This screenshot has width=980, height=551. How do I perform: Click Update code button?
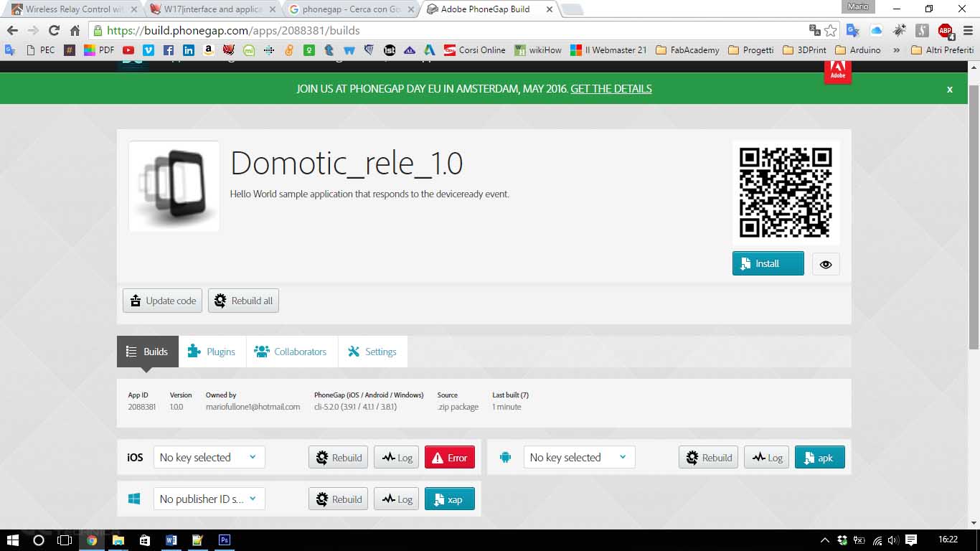pos(163,301)
